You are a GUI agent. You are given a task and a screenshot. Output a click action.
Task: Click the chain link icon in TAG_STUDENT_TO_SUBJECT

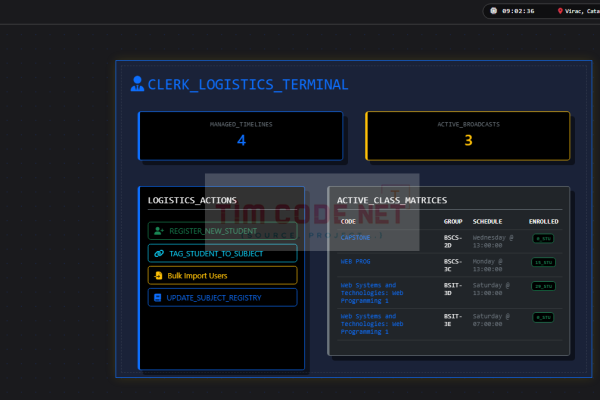coord(159,253)
